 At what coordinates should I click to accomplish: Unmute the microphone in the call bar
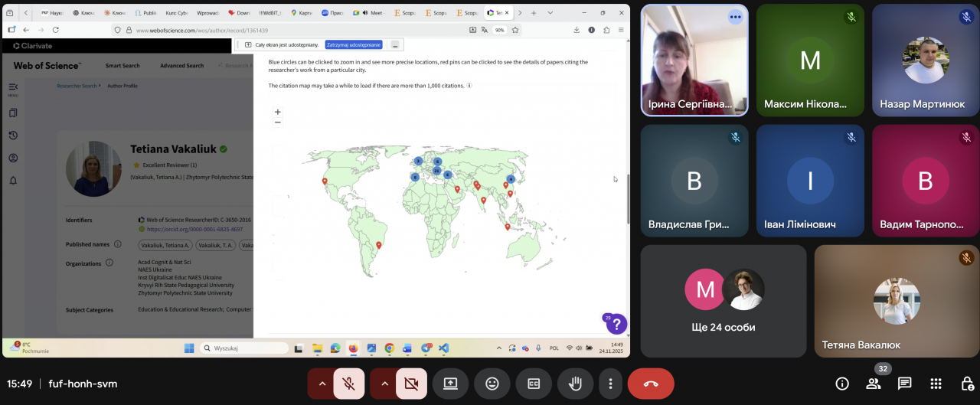(x=349, y=384)
